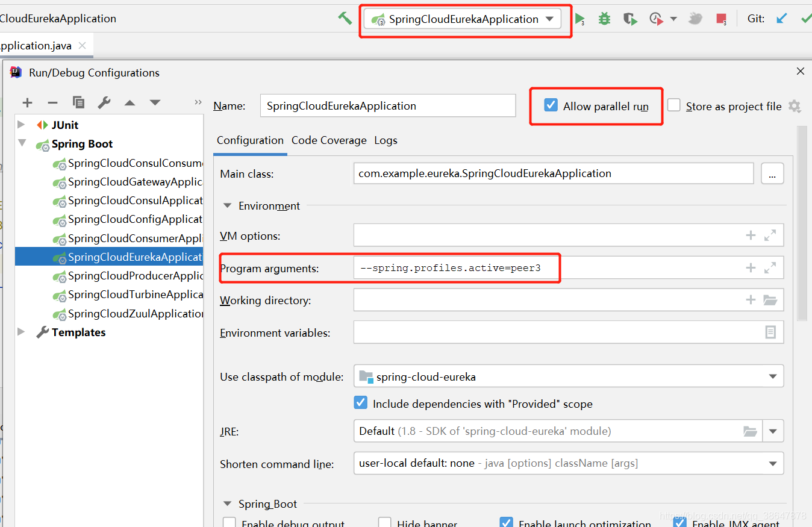The image size is (812, 527).
Task: Switch to the Code Coverage tab
Action: pos(329,140)
